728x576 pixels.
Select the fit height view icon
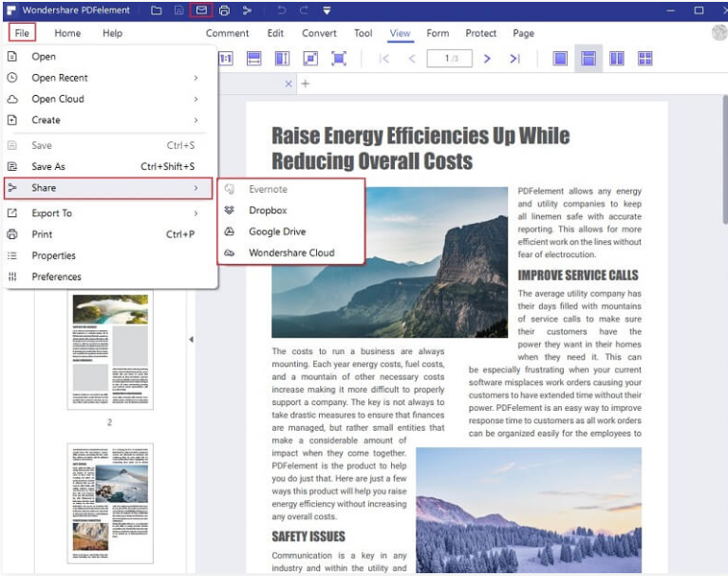[x=282, y=59]
